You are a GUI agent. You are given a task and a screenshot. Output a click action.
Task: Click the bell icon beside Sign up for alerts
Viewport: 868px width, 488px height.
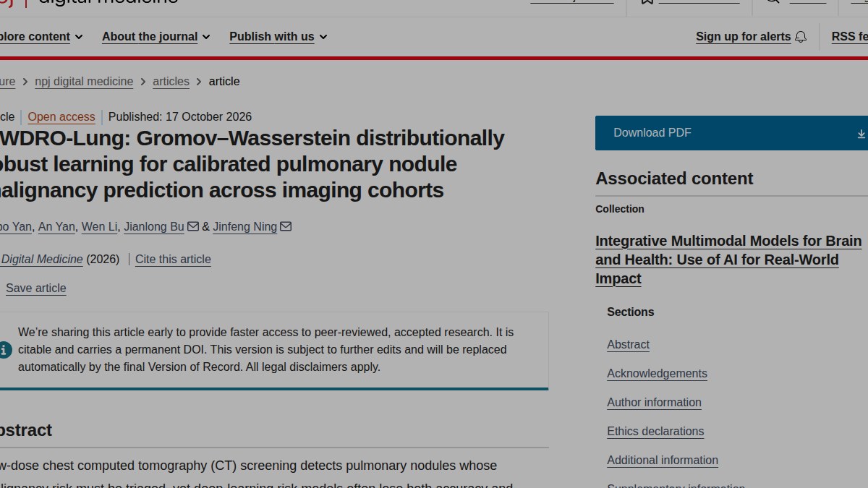point(801,37)
